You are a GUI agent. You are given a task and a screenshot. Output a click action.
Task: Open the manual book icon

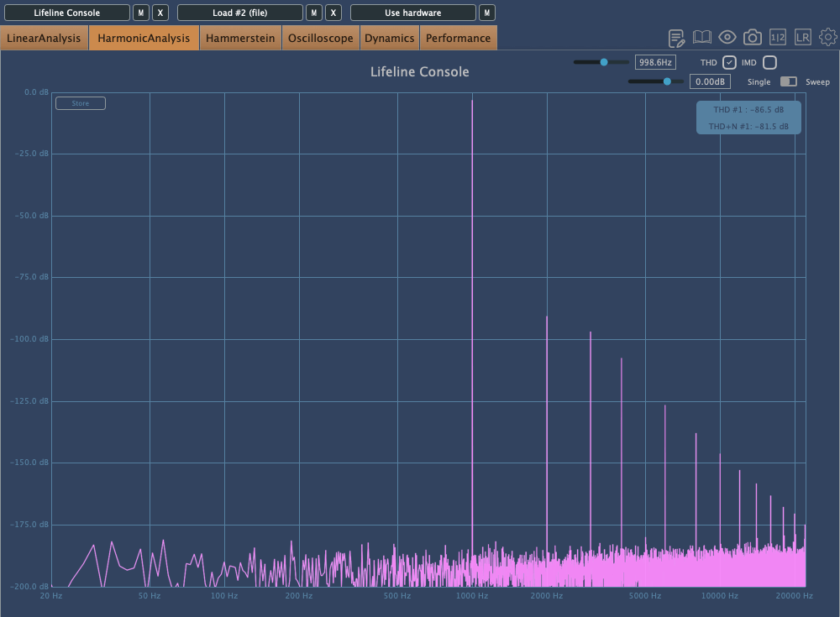(702, 38)
